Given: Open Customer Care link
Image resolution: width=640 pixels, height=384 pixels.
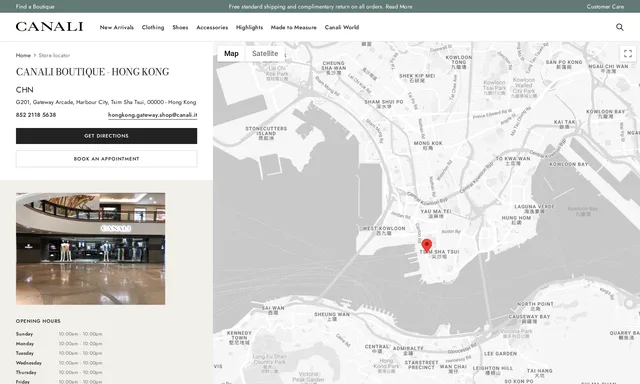Looking at the screenshot, I should click(x=605, y=7).
